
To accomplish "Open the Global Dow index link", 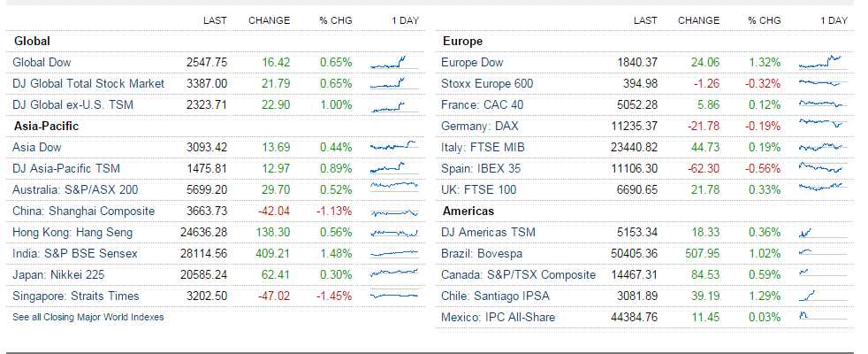I will click(42, 62).
